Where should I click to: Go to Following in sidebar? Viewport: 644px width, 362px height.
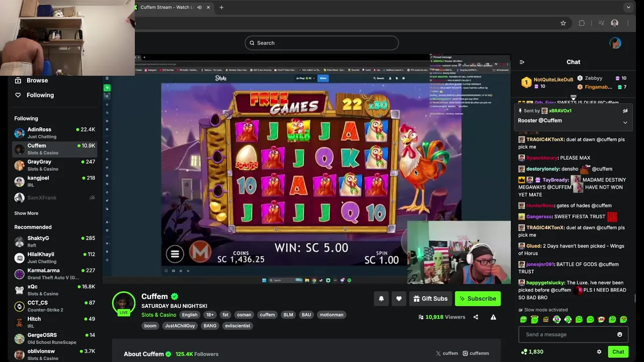34,95
